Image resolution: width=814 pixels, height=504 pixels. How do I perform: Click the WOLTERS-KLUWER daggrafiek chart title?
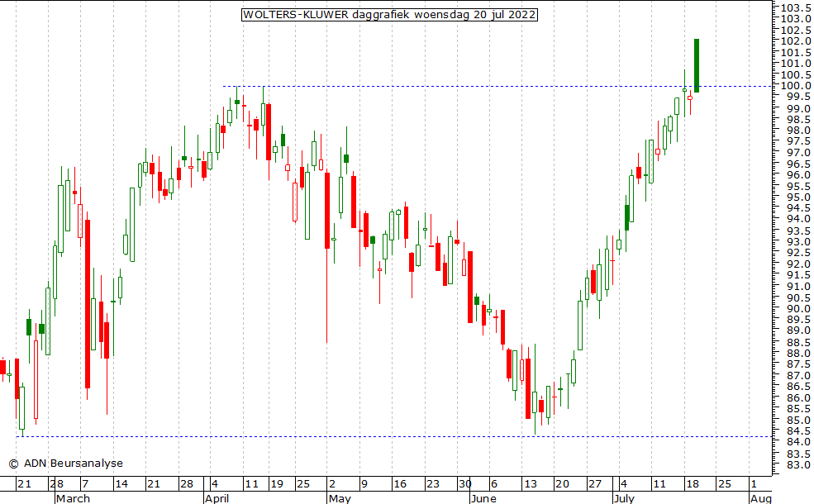tap(389, 15)
